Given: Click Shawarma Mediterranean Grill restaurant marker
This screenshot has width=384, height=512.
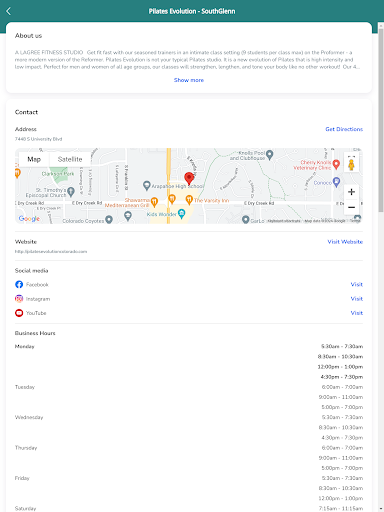Looking at the screenshot, I should click(154, 202).
